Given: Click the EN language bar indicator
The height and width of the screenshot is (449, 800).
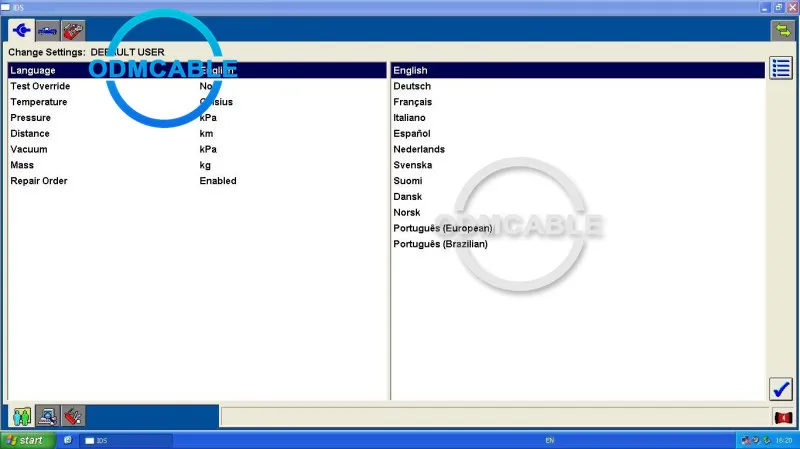Looking at the screenshot, I should pyautogui.click(x=549, y=440).
